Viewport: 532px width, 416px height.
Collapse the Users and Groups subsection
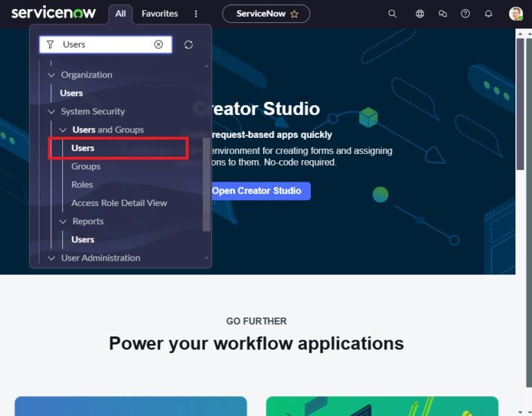[x=62, y=130]
